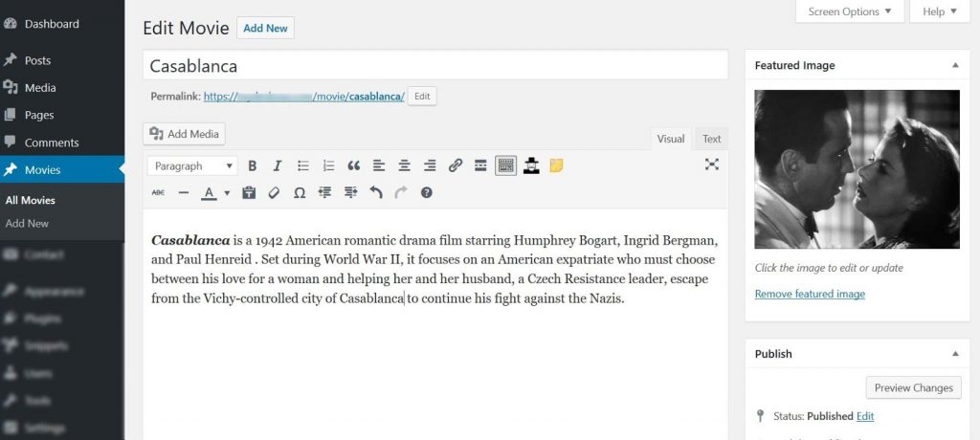Toggle the toolbar toggle (kitchen sink) button
This screenshot has width=980, height=440.
(x=506, y=165)
